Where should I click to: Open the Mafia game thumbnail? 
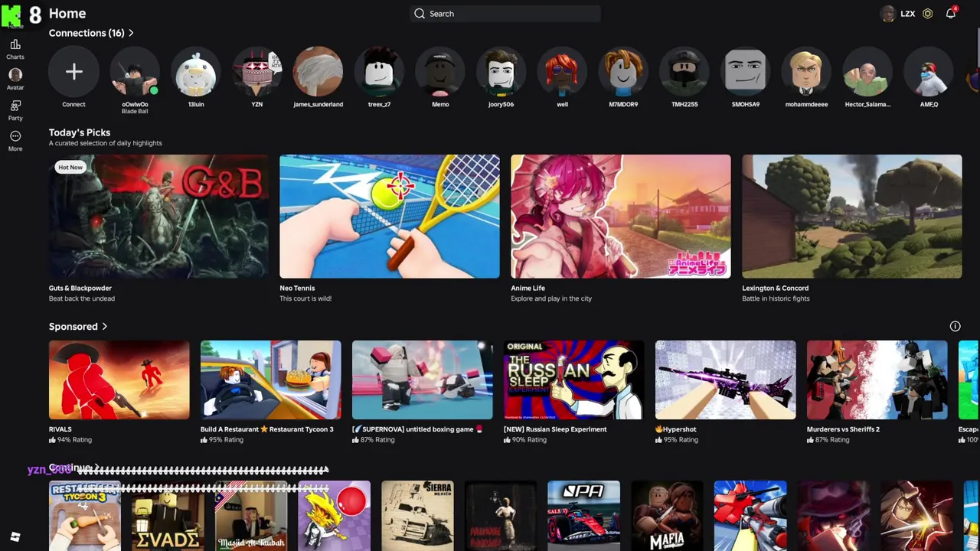tap(667, 516)
